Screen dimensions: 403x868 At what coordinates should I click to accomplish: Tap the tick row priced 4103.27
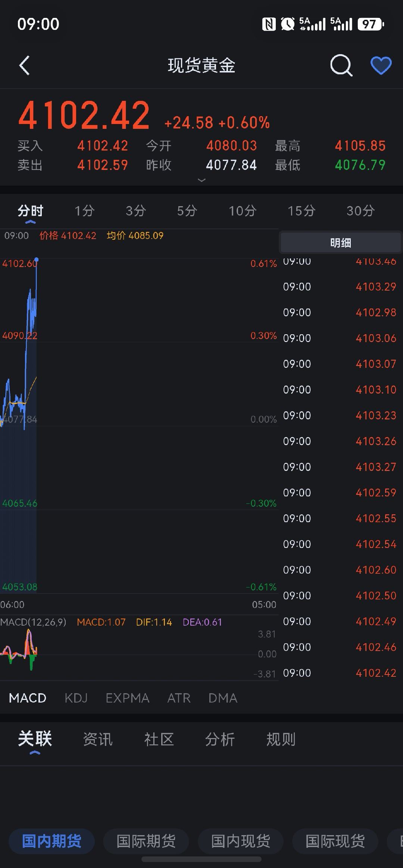(340, 467)
